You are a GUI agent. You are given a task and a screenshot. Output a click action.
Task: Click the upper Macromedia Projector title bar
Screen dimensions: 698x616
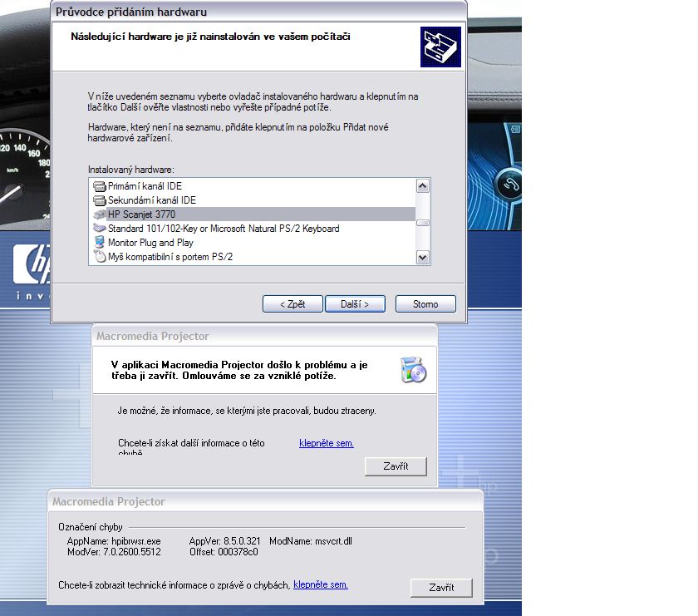tap(264, 336)
